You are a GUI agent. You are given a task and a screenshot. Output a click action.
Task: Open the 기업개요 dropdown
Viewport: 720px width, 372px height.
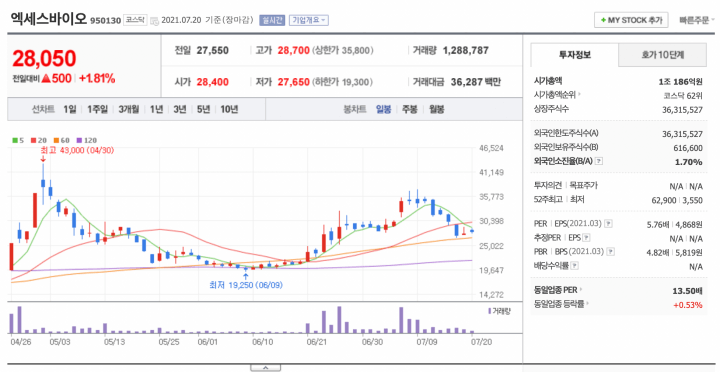(309, 20)
